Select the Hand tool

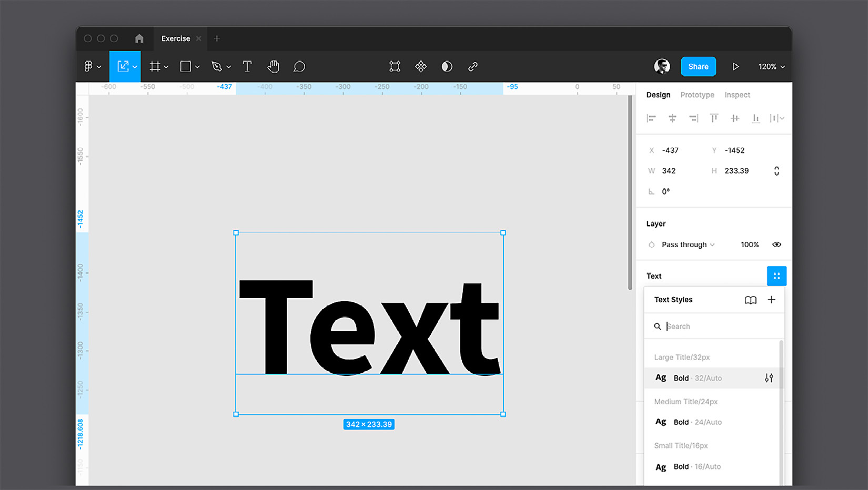click(273, 66)
